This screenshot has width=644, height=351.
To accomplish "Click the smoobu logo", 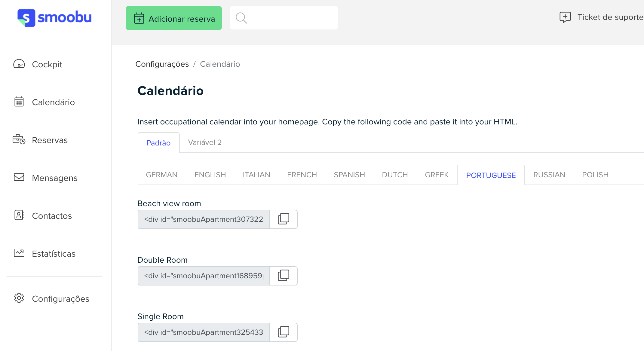I will pos(54,18).
